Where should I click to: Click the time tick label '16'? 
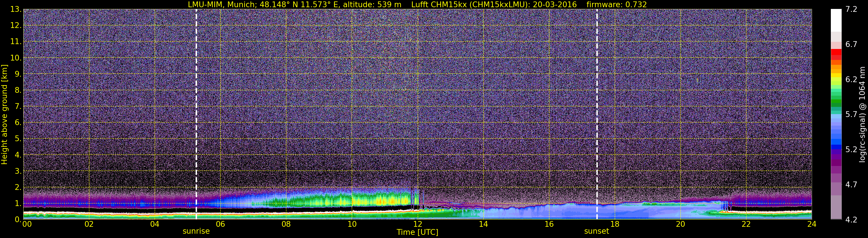[x=549, y=224]
